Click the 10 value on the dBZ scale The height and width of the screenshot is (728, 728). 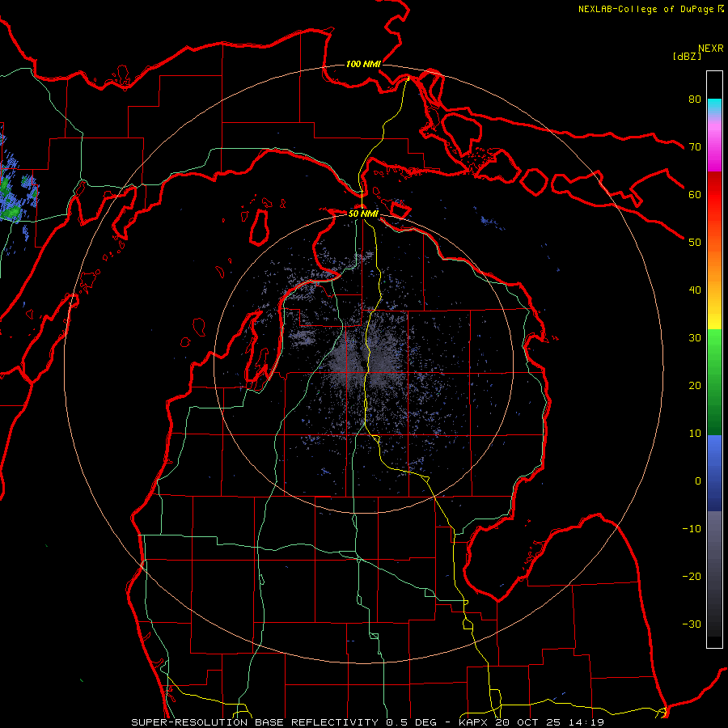pos(695,434)
